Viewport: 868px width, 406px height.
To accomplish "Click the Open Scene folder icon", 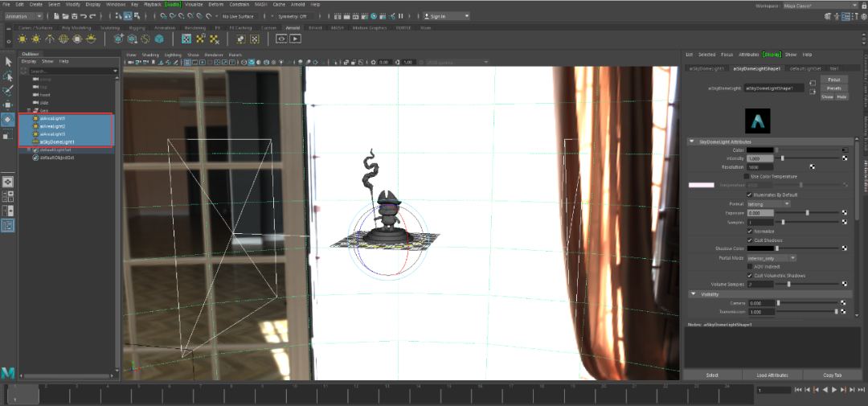I will pos(66,16).
